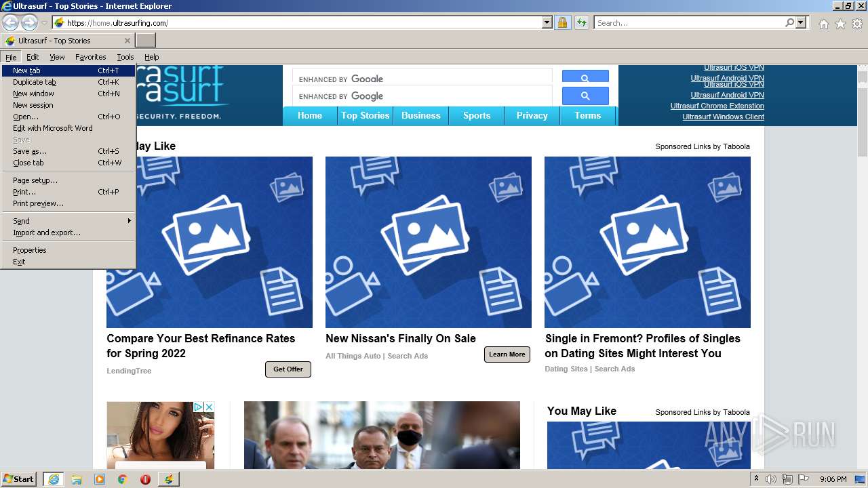Choose Print... menu entry
Screen dimensions: 868x488
tap(68, 192)
